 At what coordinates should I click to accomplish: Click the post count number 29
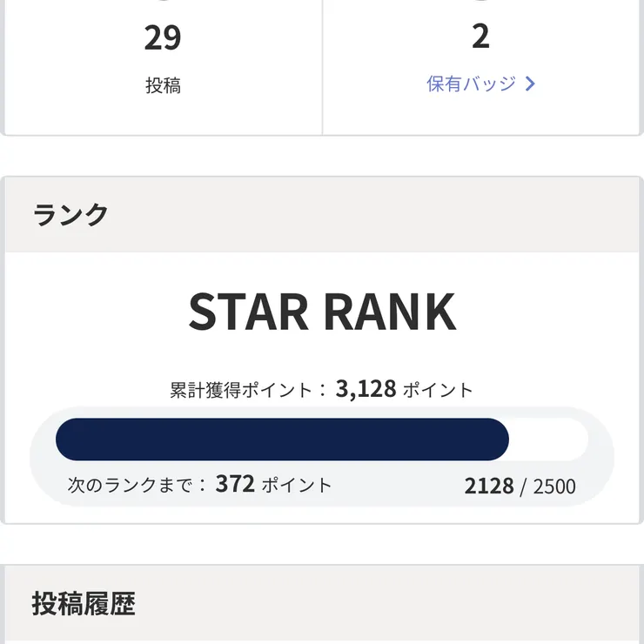tap(163, 38)
